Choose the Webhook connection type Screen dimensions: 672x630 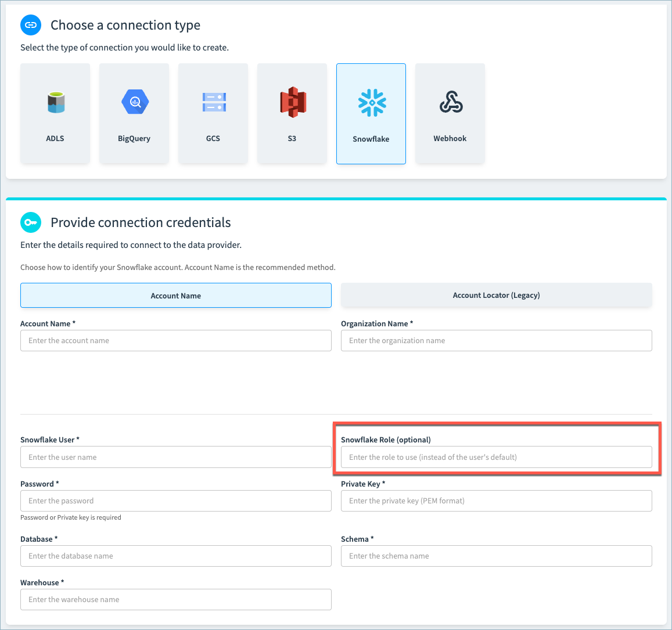[450, 114]
